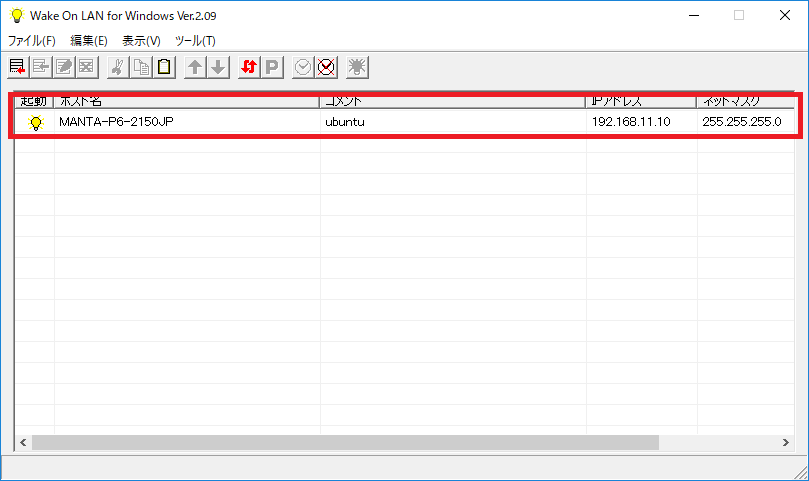Click the comment cell ubuntu
Screen dimensions: 809x481
pos(345,122)
